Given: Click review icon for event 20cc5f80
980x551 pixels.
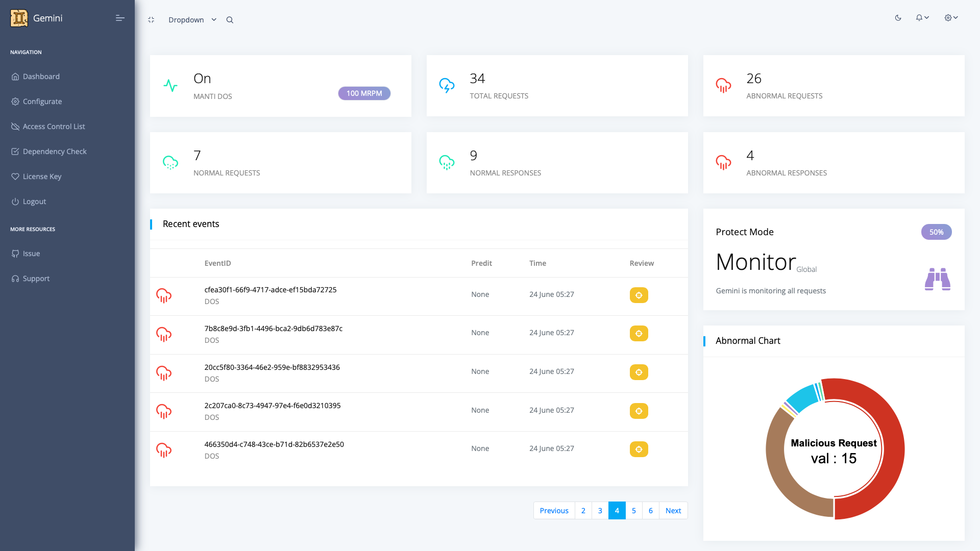Looking at the screenshot, I should pyautogui.click(x=639, y=372).
